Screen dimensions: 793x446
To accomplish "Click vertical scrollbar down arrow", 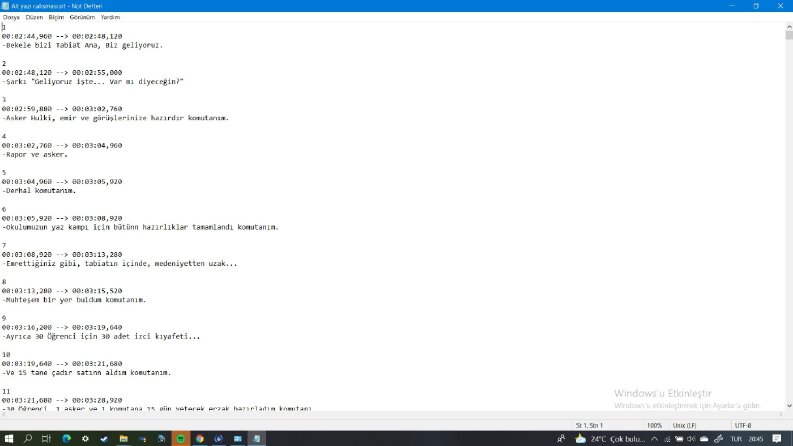I will click(x=789, y=406).
